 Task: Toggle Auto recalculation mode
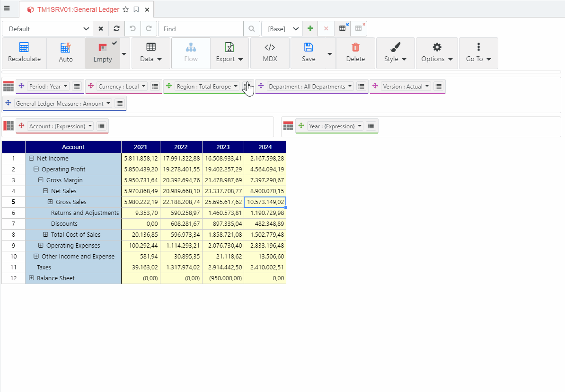(x=66, y=53)
